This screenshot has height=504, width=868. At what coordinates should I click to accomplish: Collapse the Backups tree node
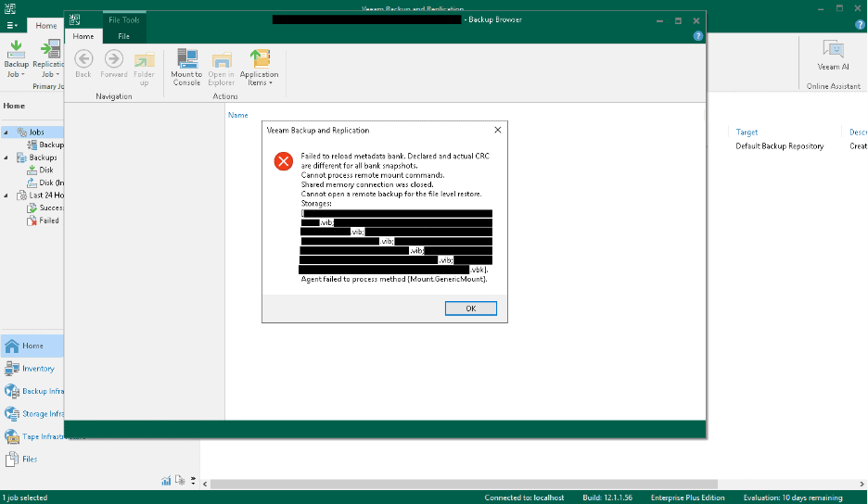[6, 157]
